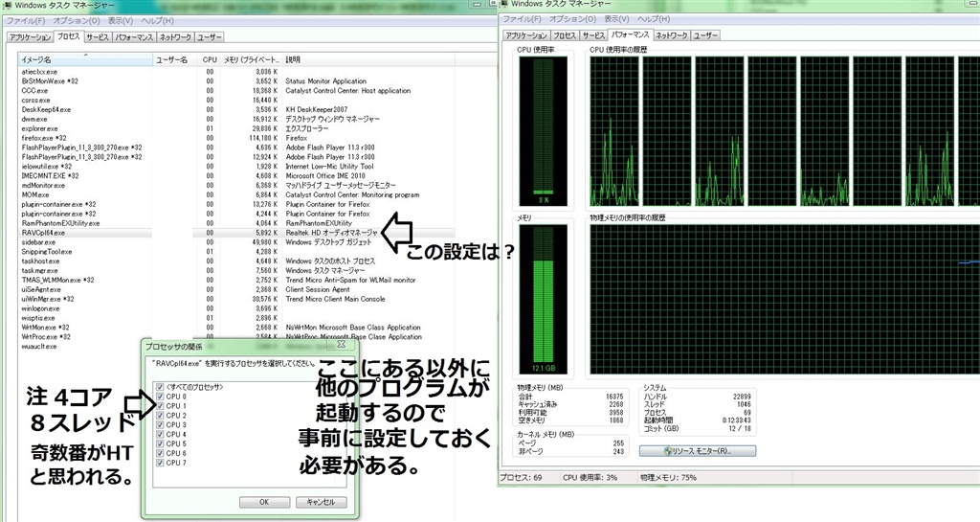This screenshot has width=980, height=522.
Task: Open 表示(V) menu in right Task Manager
Action: pos(616,19)
